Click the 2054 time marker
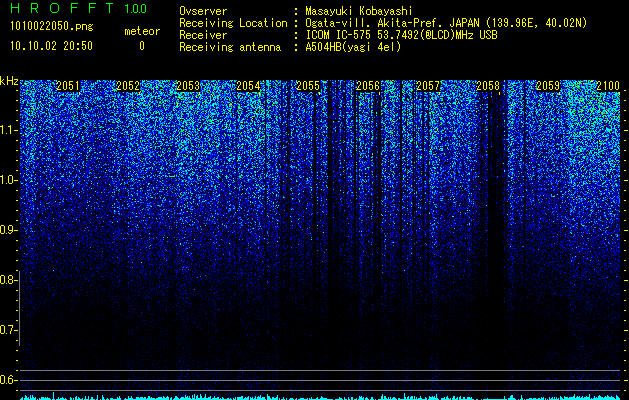This screenshot has width=629, height=400. [248, 86]
